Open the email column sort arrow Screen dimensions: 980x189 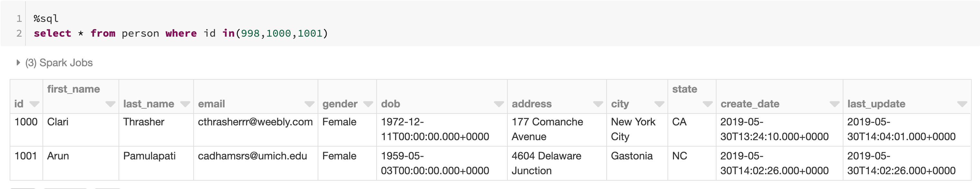point(309,104)
